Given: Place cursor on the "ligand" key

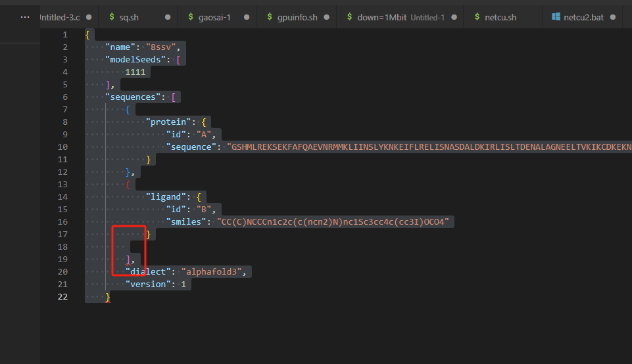Looking at the screenshot, I should click(166, 197).
